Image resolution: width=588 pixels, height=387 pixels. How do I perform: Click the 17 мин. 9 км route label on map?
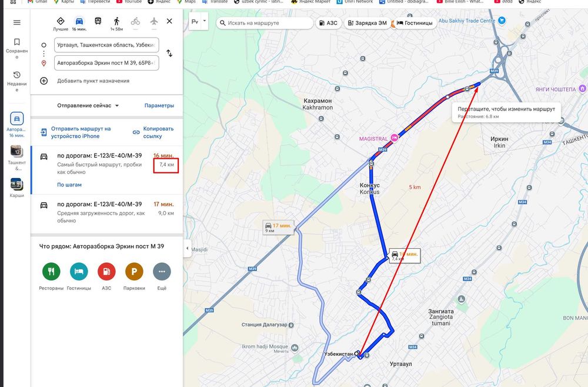pos(279,228)
